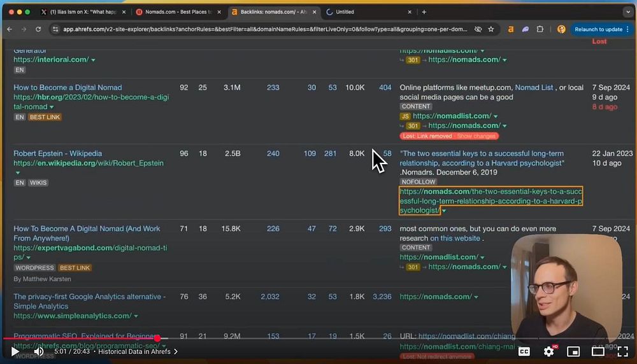Open video settings gear

tap(549, 351)
